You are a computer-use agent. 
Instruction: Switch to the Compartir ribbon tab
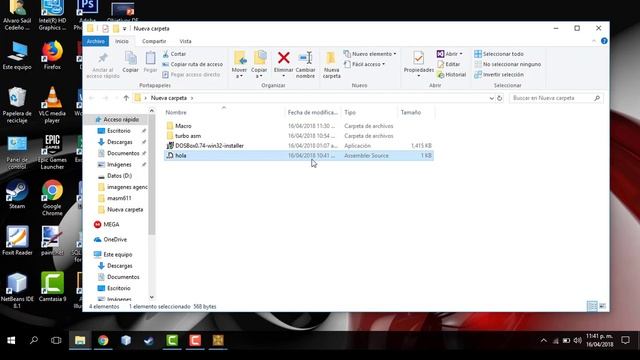click(x=154, y=41)
